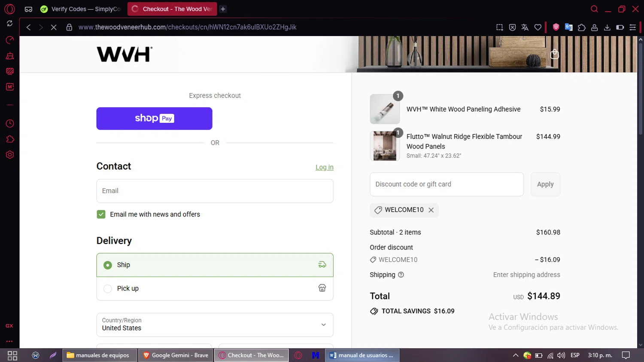Open the downloads arrow icon
The height and width of the screenshot is (362, 644).
pos(607,27)
